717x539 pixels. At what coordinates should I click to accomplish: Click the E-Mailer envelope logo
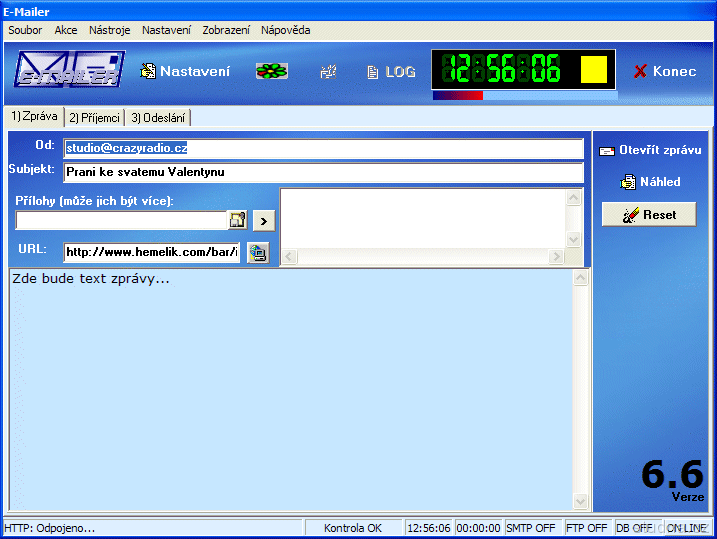click(x=70, y=69)
